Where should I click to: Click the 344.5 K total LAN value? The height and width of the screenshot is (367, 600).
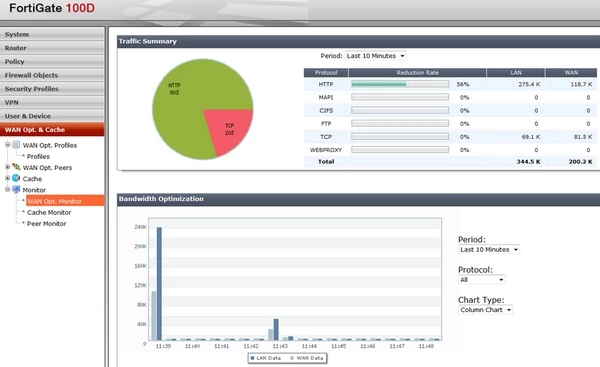[528, 162]
